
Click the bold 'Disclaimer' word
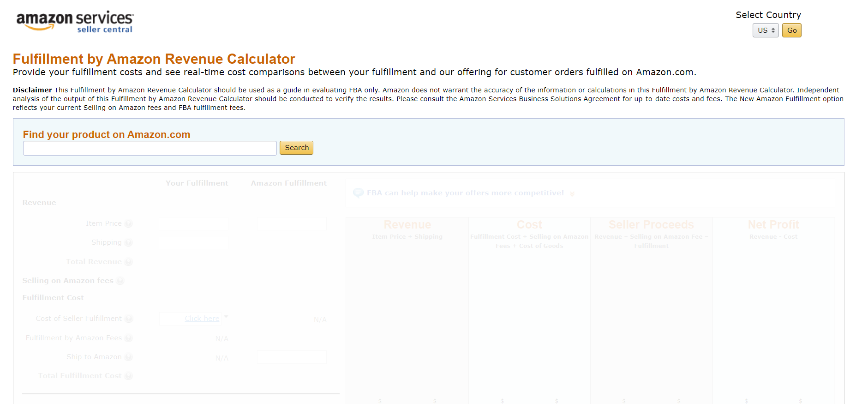(x=32, y=90)
